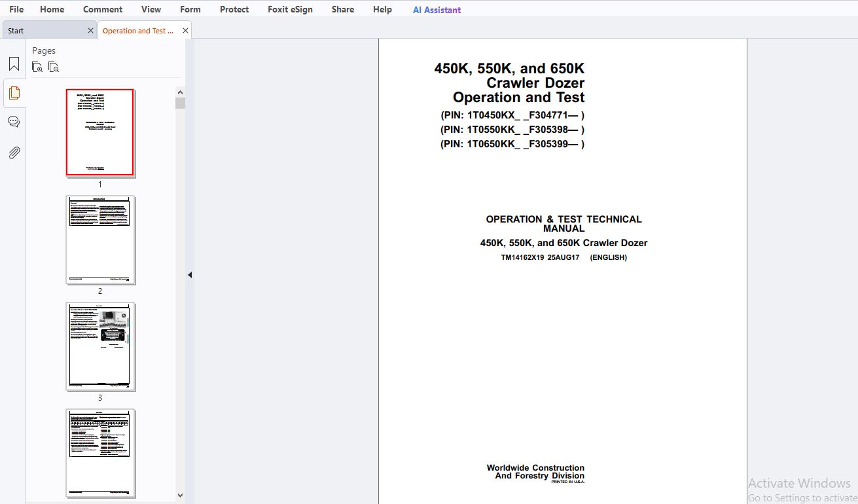Screen dimensions: 858x504
Task: Open the Help tab
Action: (382, 9)
